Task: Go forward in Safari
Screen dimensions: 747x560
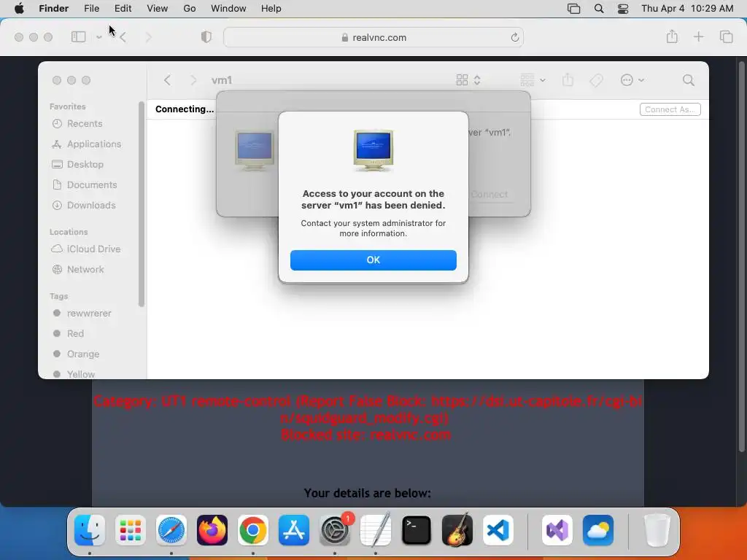Action: coord(148,37)
